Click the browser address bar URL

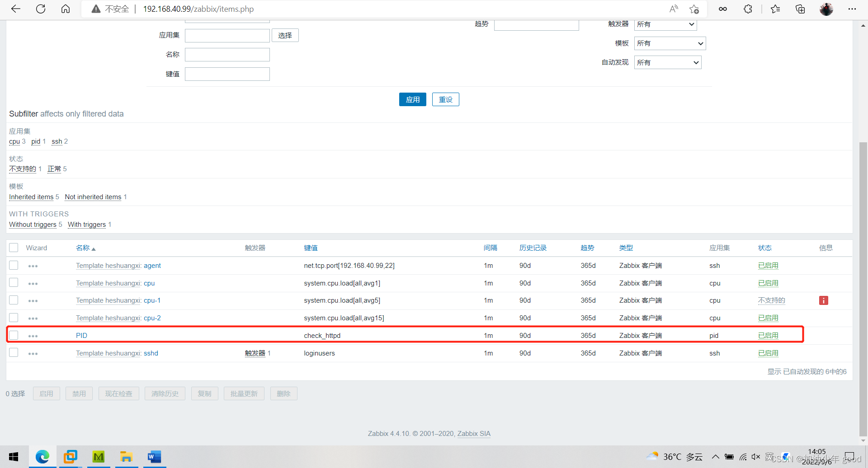(198, 9)
